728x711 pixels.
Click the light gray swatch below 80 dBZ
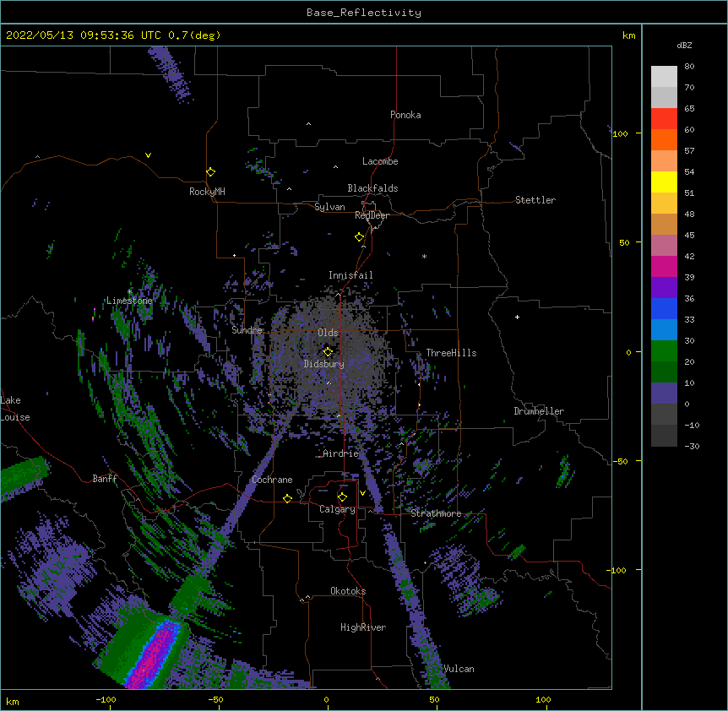click(664, 76)
